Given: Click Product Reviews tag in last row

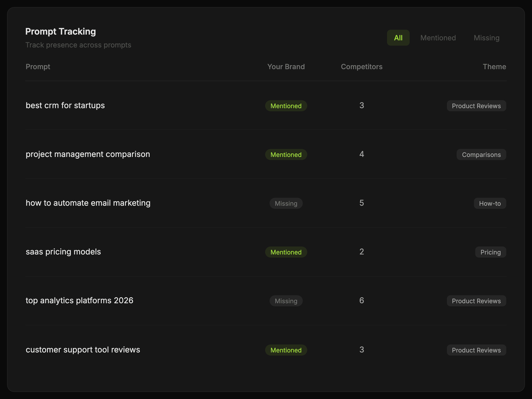Looking at the screenshot, I should 476,350.
